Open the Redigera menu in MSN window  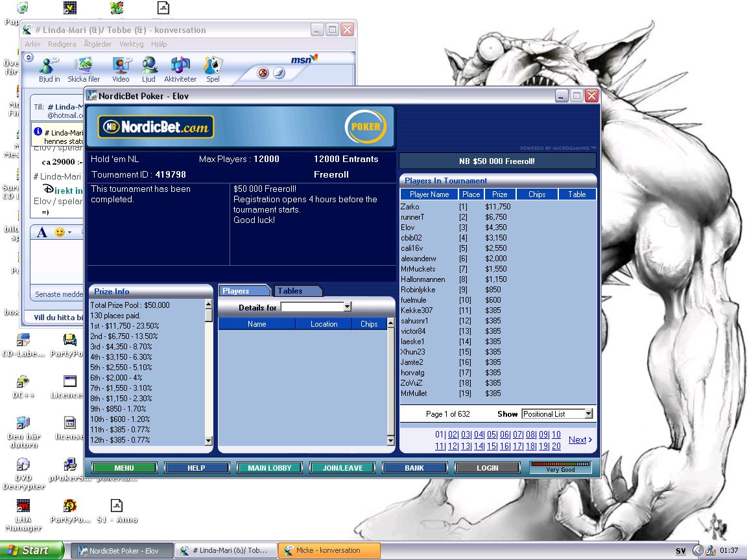point(62,44)
